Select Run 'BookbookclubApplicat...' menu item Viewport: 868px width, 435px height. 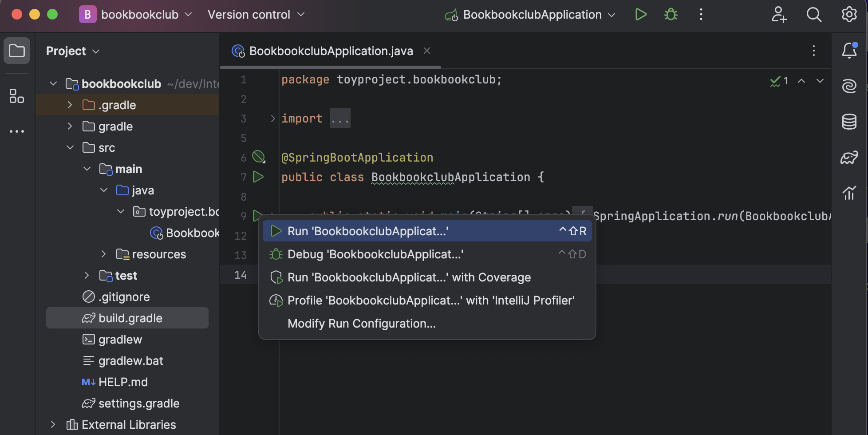pyautogui.click(x=427, y=231)
